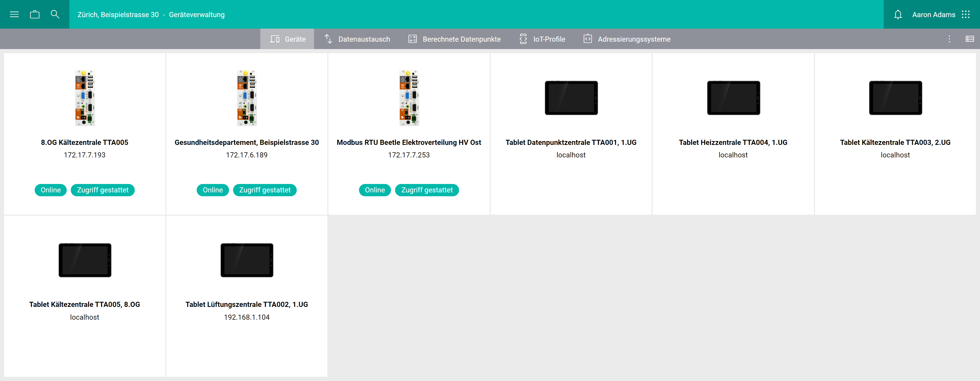The height and width of the screenshot is (381, 980).
Task: Open the Berechnete Datenpunkte tab
Action: [x=454, y=39]
